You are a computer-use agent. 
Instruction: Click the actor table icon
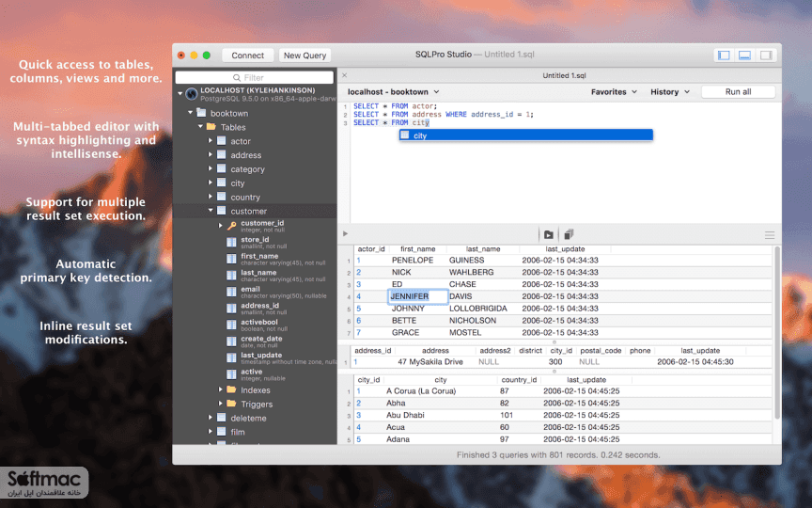coord(222,140)
